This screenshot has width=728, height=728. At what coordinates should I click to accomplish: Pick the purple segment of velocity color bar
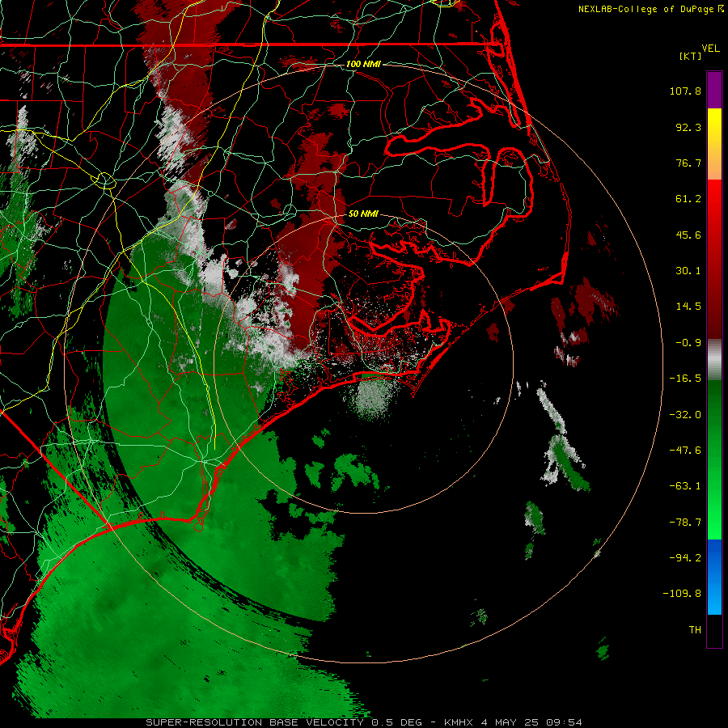pos(714,90)
